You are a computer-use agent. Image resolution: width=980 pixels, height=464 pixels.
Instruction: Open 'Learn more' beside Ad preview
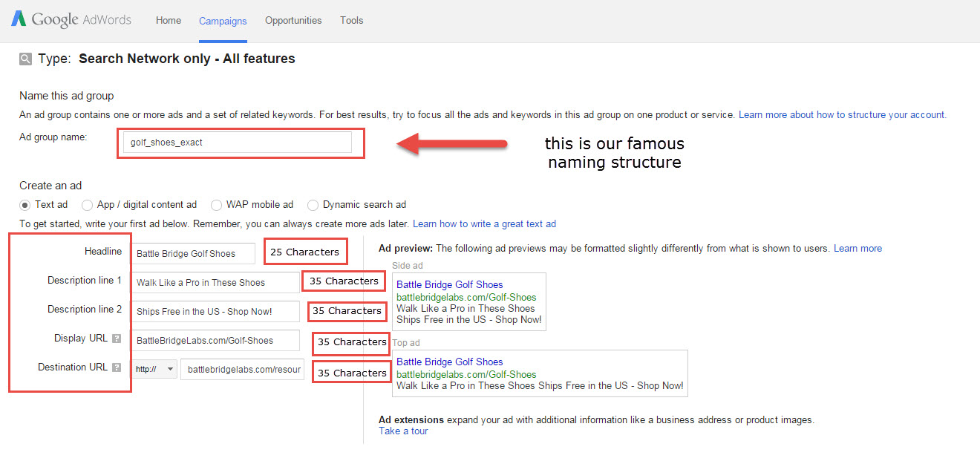(857, 248)
